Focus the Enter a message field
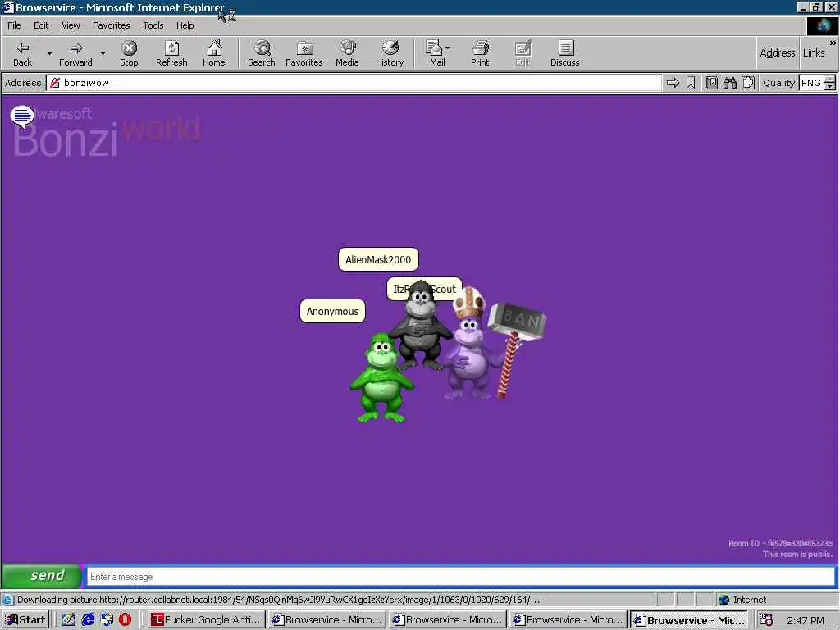Image resolution: width=840 pixels, height=630 pixels. (x=461, y=577)
